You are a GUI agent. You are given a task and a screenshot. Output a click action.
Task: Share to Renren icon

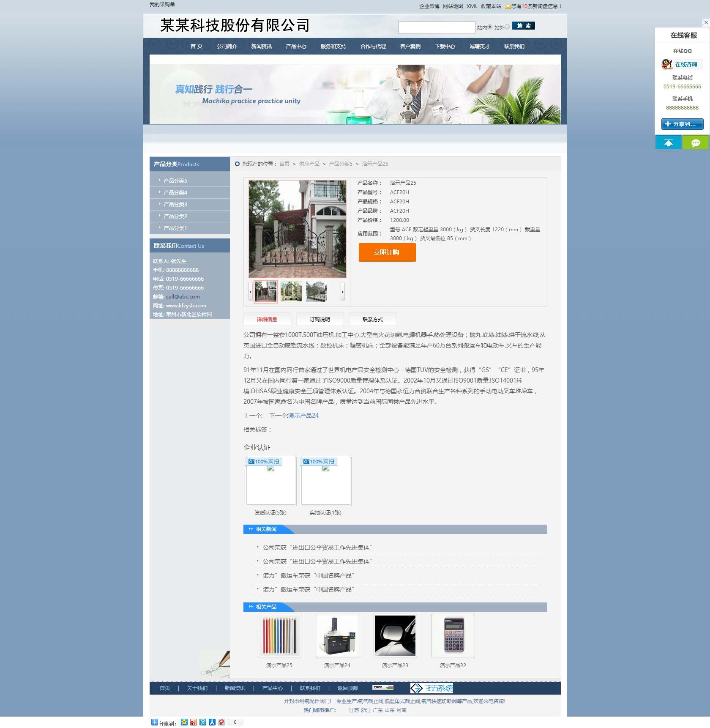[212, 722]
